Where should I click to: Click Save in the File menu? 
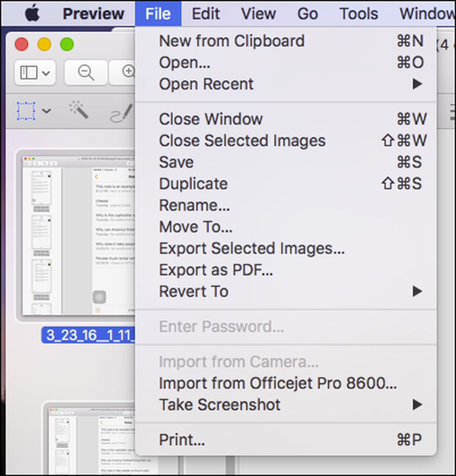(286, 162)
